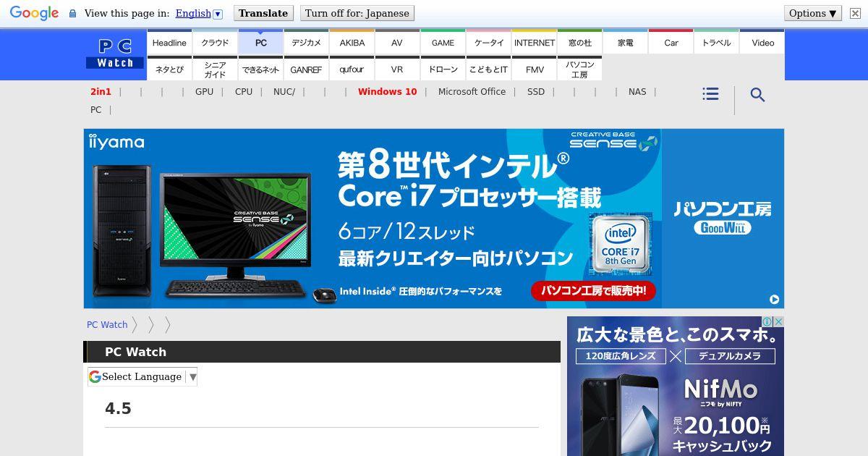The height and width of the screenshot is (456, 868).
Task: Open the GAME tab
Action: point(443,42)
